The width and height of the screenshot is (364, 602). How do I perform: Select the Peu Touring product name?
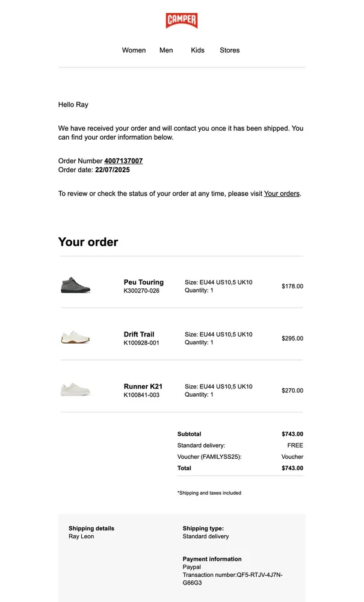pyautogui.click(x=143, y=282)
